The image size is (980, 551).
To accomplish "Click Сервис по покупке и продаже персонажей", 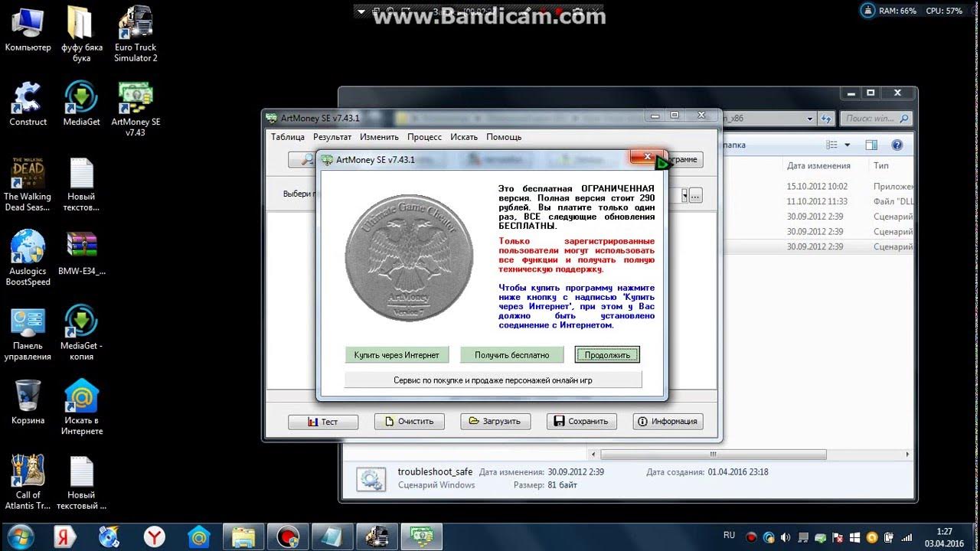I will [x=493, y=380].
